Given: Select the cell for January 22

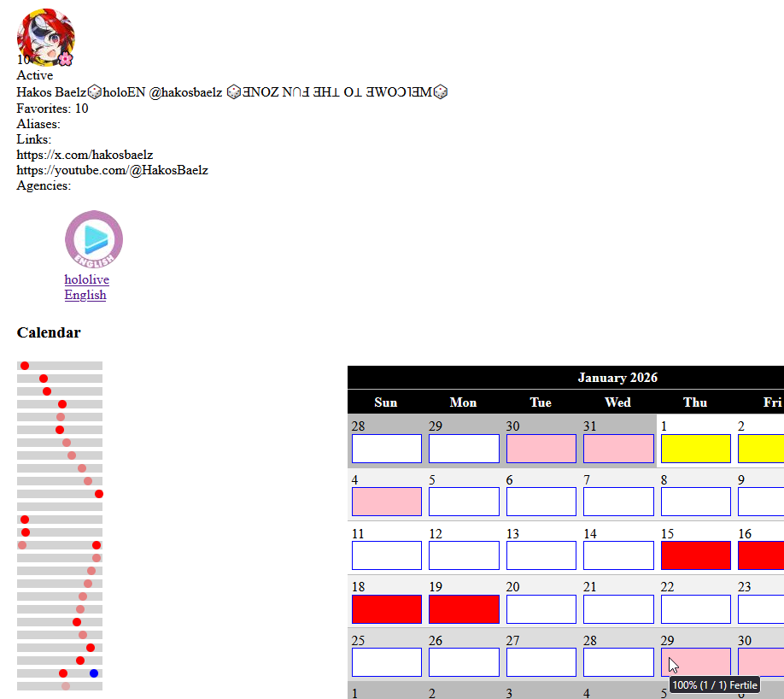Looking at the screenshot, I should coord(696,609).
